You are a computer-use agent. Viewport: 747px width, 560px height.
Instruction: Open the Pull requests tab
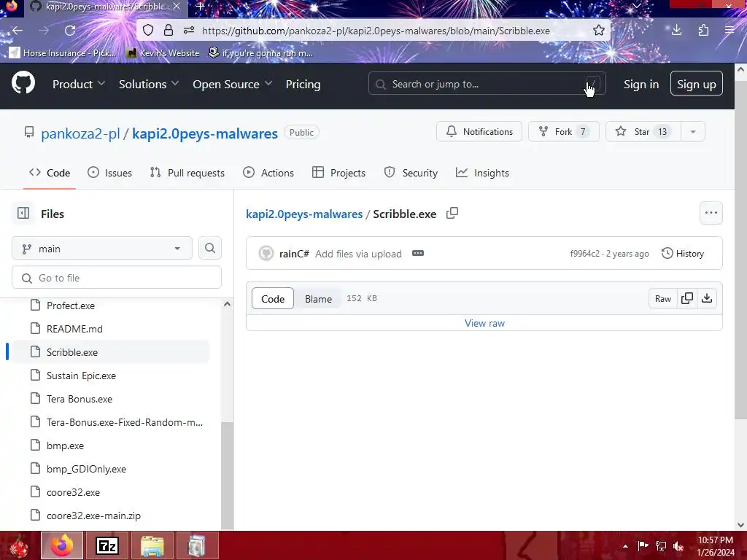(187, 173)
